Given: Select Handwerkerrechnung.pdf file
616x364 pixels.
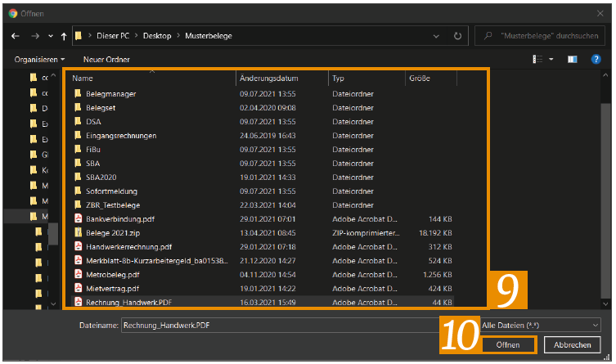Looking at the screenshot, I should pyautogui.click(x=128, y=247).
